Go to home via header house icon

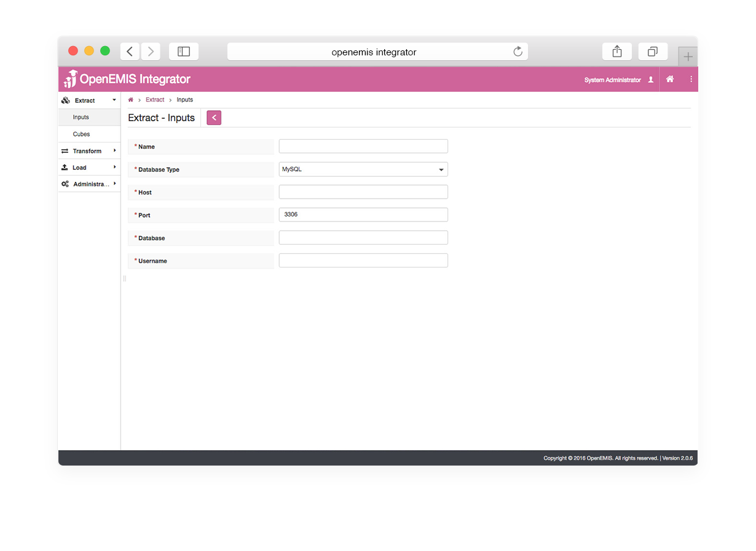(670, 79)
